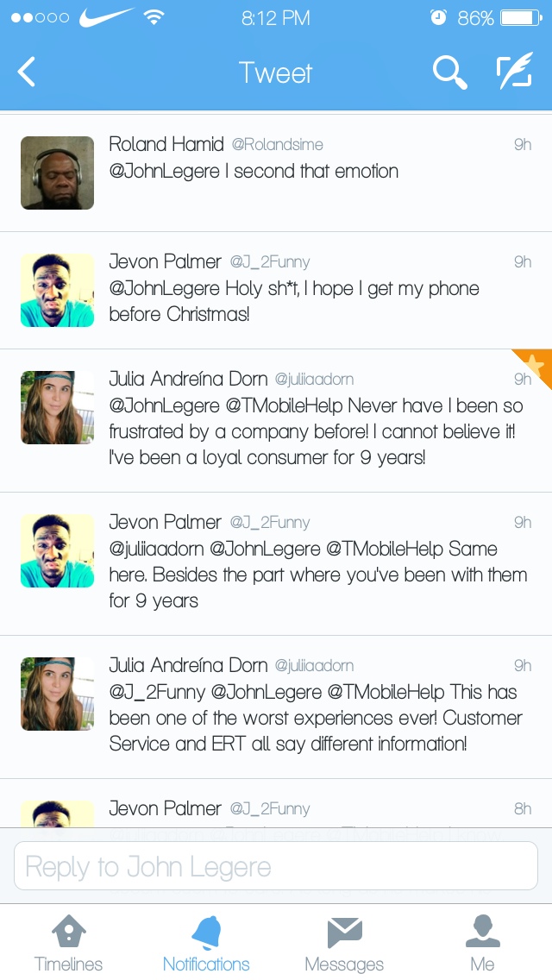Screen dimensions: 552x980
Task: Open Julia Andreína Dorn's avatar on frustrated tweet
Action: (58, 407)
